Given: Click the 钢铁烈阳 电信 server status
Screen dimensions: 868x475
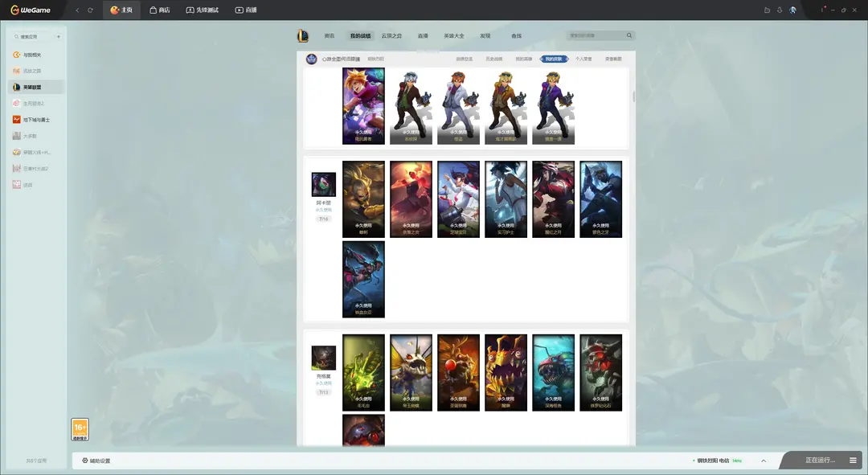Looking at the screenshot, I should coord(717,461).
